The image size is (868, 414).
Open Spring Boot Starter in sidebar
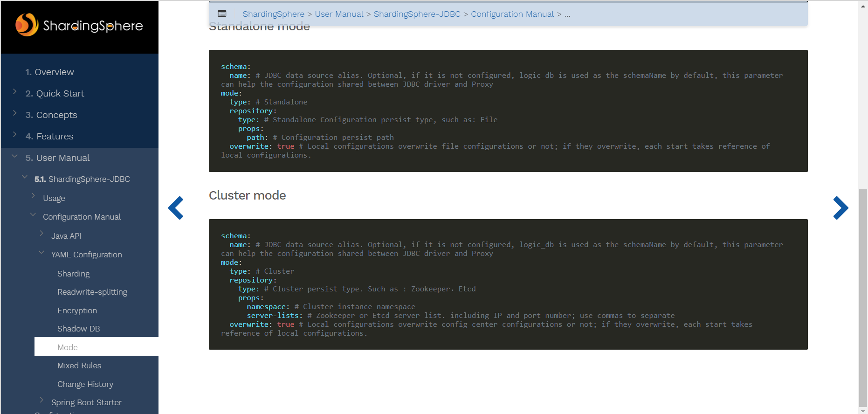[x=86, y=402]
